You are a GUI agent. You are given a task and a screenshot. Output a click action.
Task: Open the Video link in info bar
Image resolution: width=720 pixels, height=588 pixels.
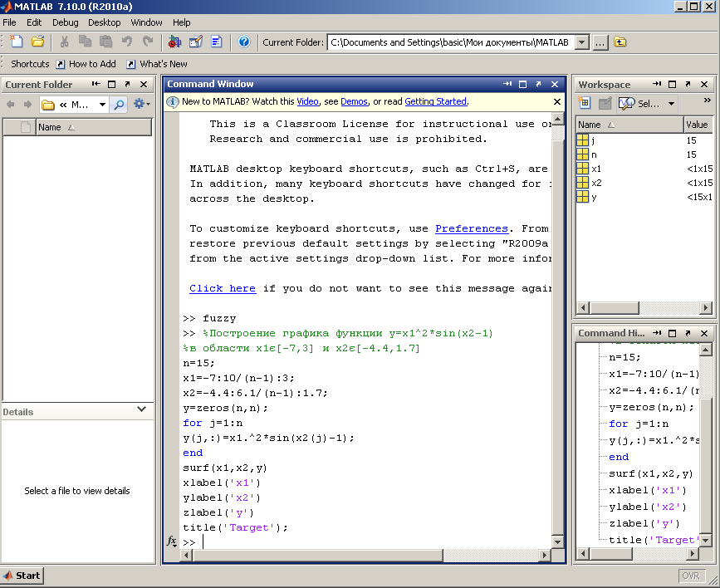click(x=307, y=101)
